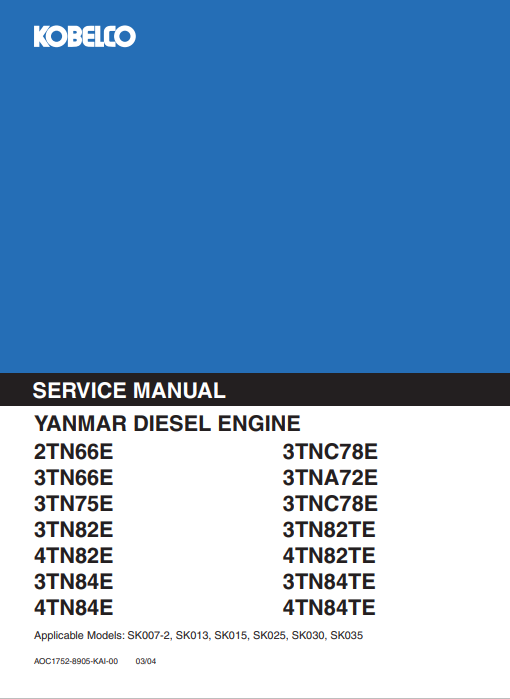This screenshot has width=510, height=699.
Task: Click SK035 in applicable models list
Action: [346, 635]
